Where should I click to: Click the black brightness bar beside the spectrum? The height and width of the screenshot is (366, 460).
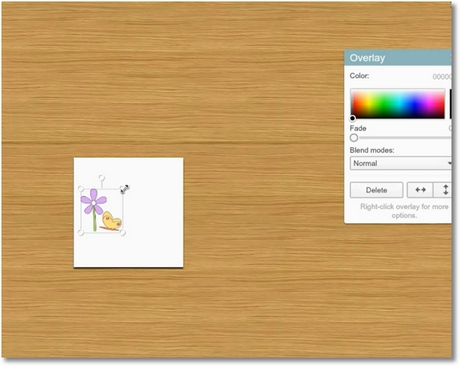click(x=450, y=104)
